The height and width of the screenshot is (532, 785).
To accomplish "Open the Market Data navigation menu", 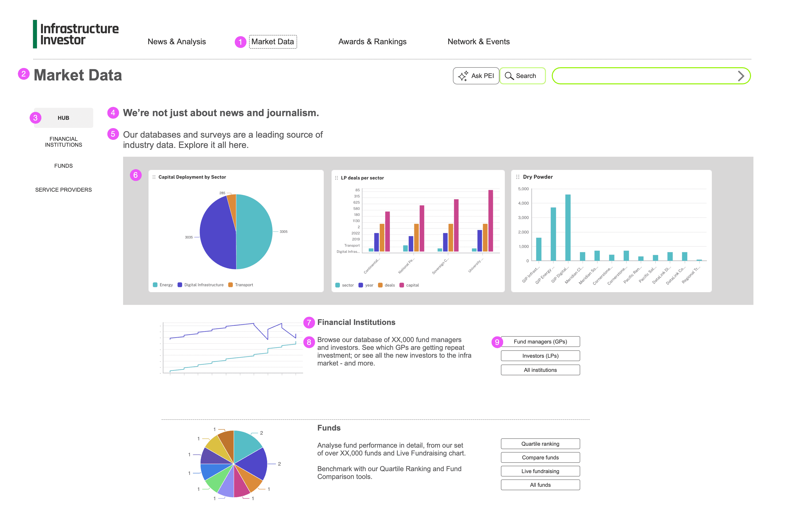I will 273,42.
